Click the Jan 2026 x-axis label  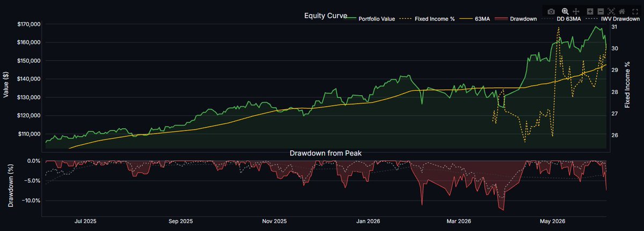pyautogui.click(x=369, y=221)
